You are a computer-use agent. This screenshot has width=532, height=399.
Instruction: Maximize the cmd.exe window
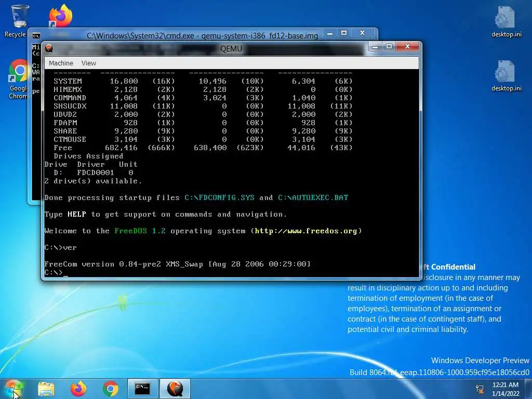(344, 33)
